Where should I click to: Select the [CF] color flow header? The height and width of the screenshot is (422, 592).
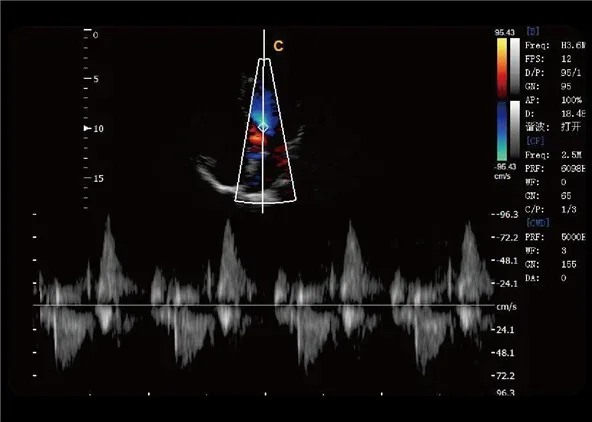(535, 141)
